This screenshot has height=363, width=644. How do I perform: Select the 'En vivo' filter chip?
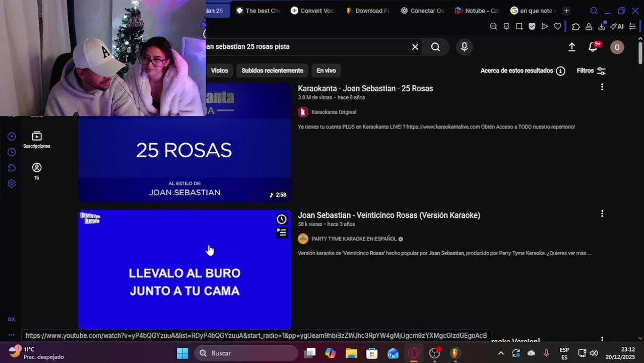point(326,71)
